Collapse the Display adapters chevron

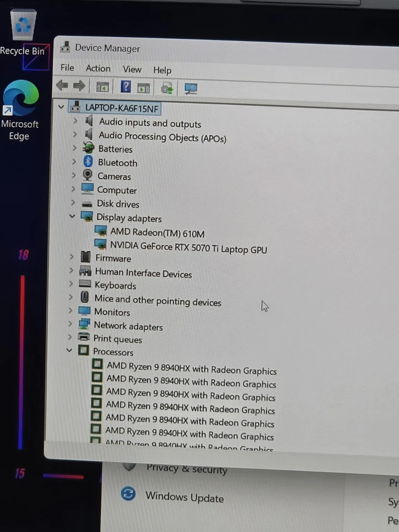click(72, 216)
